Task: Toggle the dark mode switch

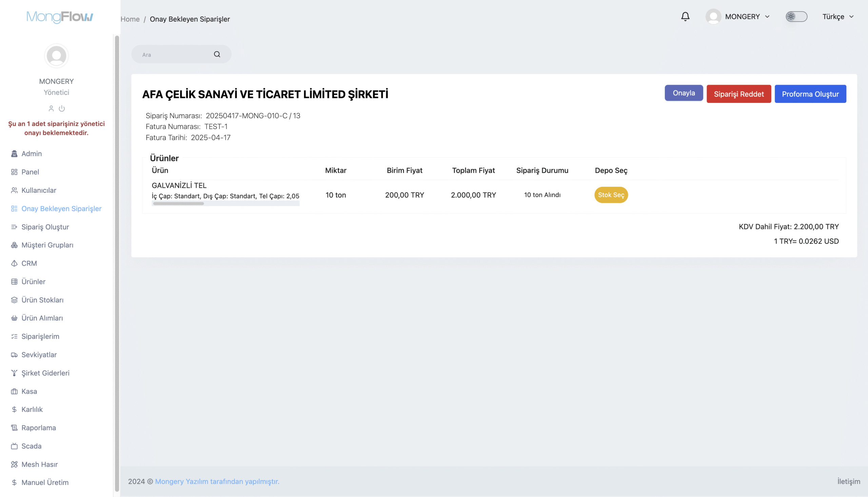Action: [x=796, y=16]
